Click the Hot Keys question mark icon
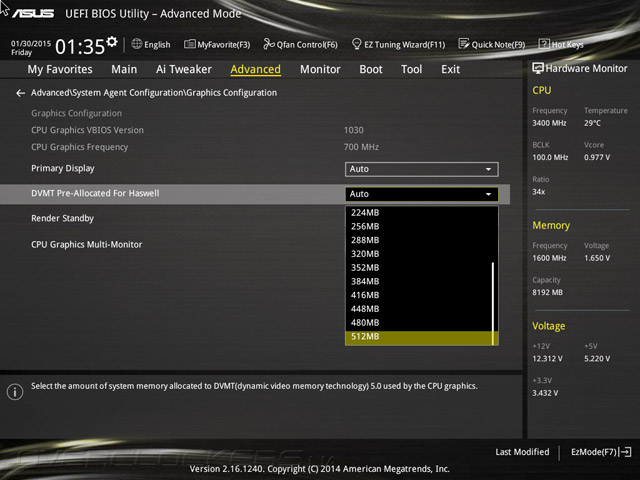This screenshot has width=640, height=480. (544, 44)
